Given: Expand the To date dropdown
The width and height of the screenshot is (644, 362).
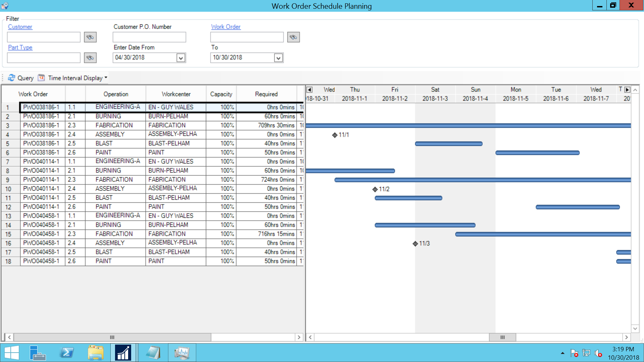Looking at the screenshot, I should tap(278, 58).
